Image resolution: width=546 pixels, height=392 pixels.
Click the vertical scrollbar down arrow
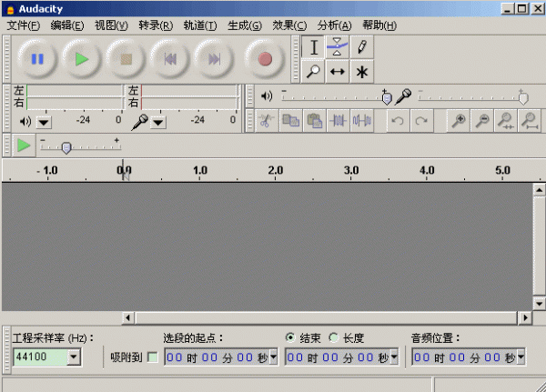pyautogui.click(x=539, y=304)
